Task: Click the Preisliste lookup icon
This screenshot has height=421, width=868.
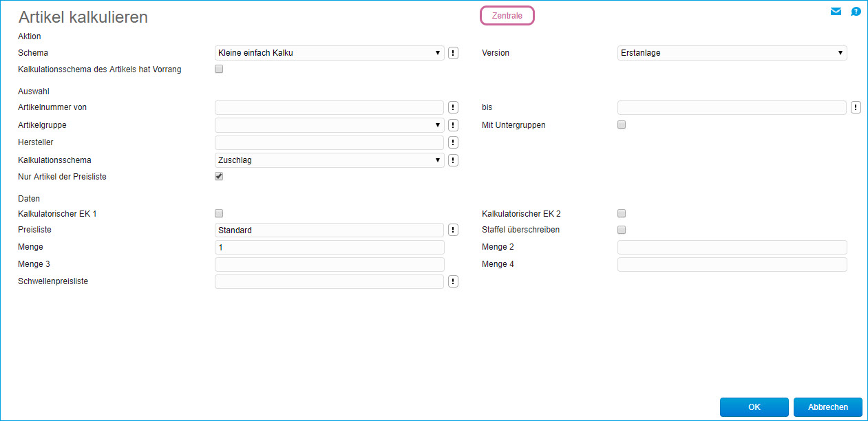Action: 454,230
